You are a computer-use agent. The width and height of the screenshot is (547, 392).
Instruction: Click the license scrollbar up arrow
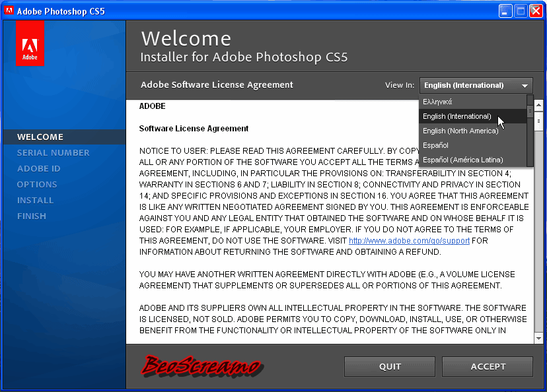click(x=538, y=105)
